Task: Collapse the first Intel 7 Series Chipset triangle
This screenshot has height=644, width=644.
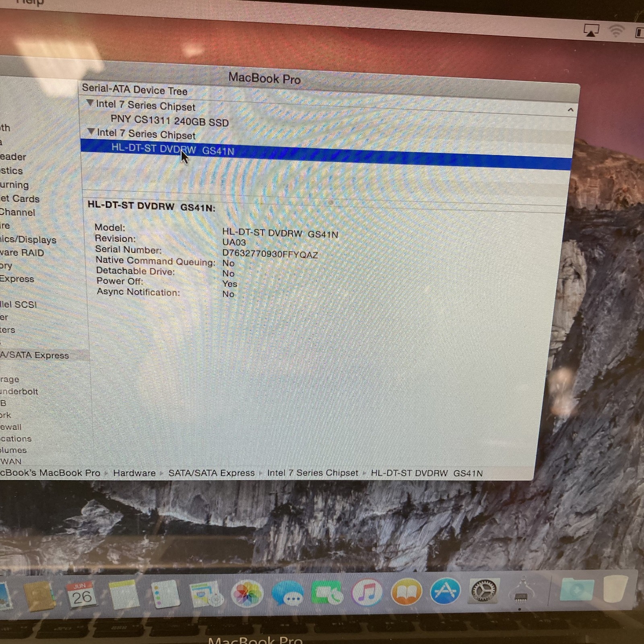Action: [90, 103]
